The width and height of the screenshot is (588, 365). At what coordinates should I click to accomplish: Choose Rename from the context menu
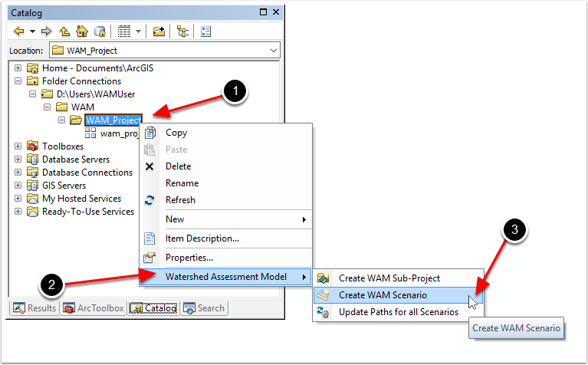pyautogui.click(x=225, y=183)
